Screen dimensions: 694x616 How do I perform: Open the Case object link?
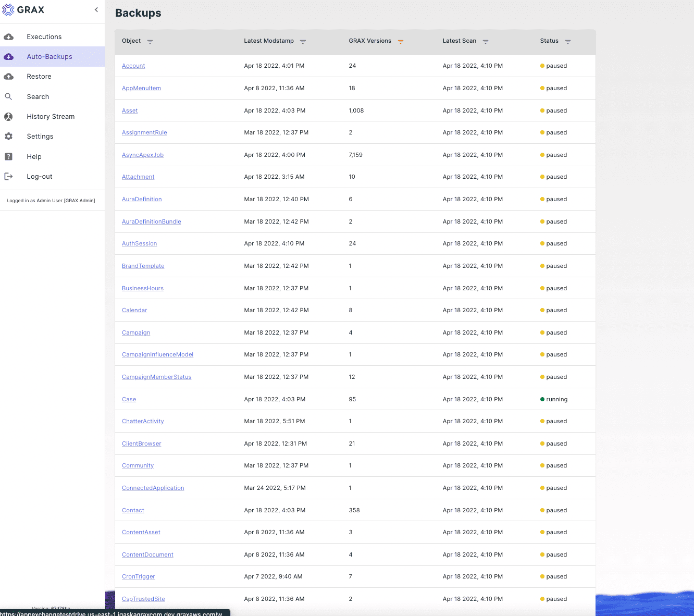pyautogui.click(x=129, y=400)
